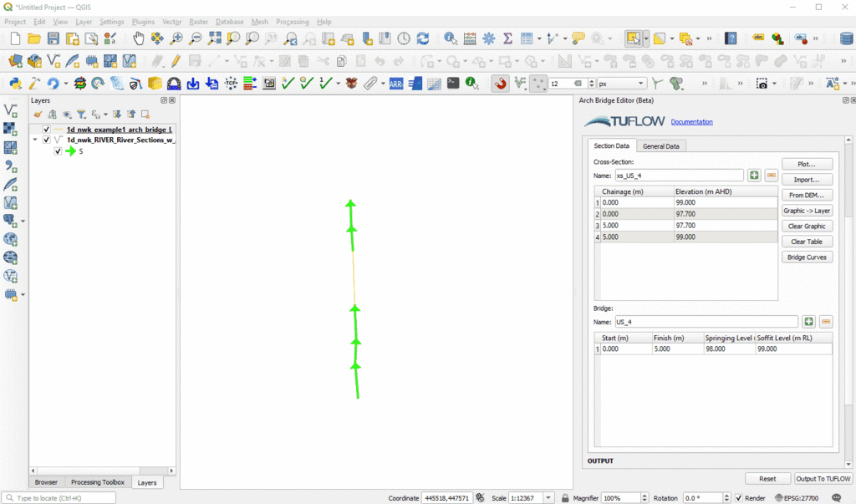Open the TUFLOW Documentation link
The width and height of the screenshot is (856, 504).
(691, 122)
